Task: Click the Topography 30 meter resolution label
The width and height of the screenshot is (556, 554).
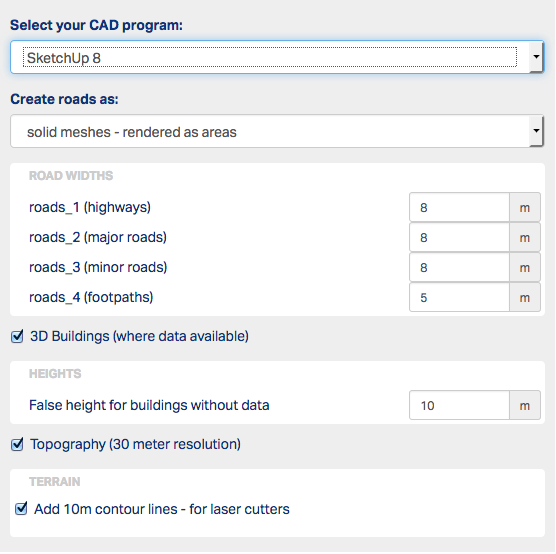Action: tap(135, 444)
